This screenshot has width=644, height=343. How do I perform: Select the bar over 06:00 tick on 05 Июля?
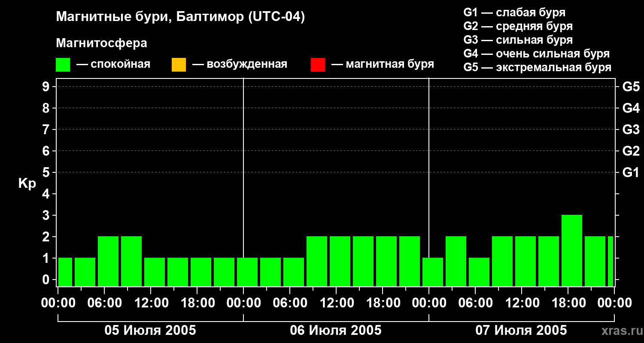pos(108,261)
